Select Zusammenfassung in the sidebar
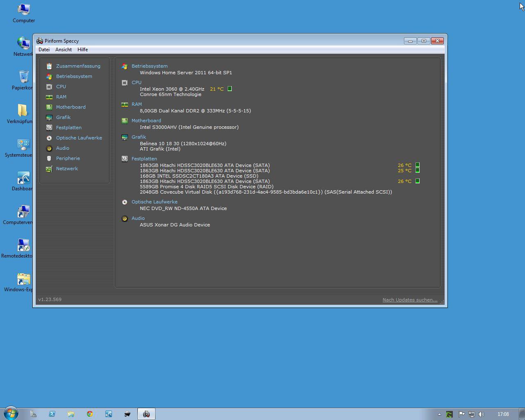Image resolution: width=525 pixels, height=420 pixels. coord(78,66)
